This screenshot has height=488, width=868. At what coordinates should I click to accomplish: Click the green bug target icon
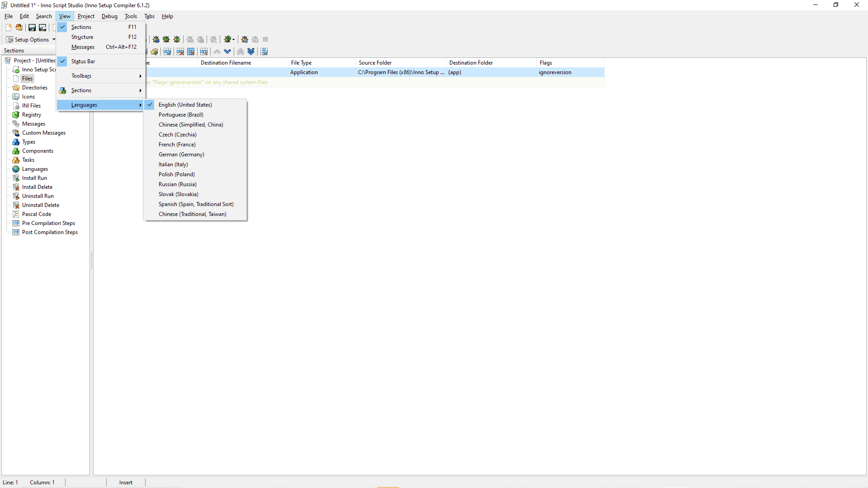(227, 39)
